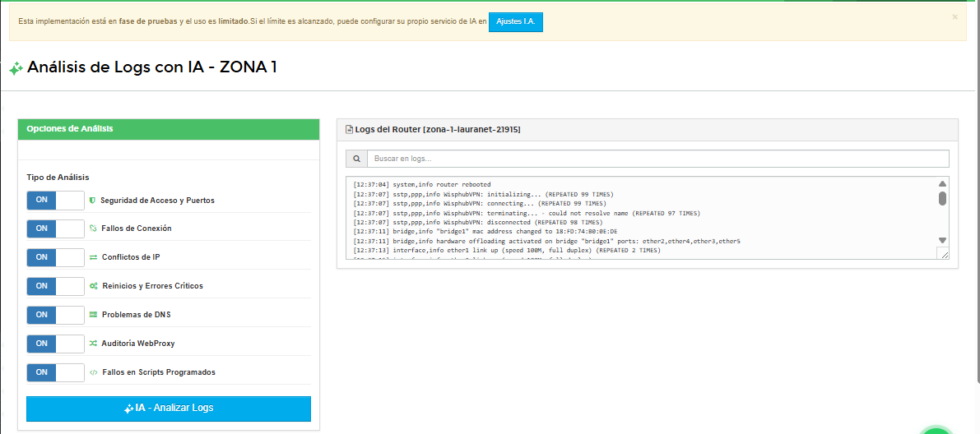Toggle Problemas de DNS analysis off

(x=55, y=315)
